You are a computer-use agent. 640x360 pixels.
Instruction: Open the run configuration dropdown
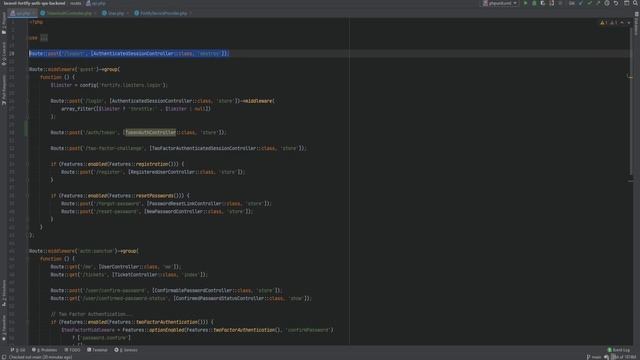500,3
